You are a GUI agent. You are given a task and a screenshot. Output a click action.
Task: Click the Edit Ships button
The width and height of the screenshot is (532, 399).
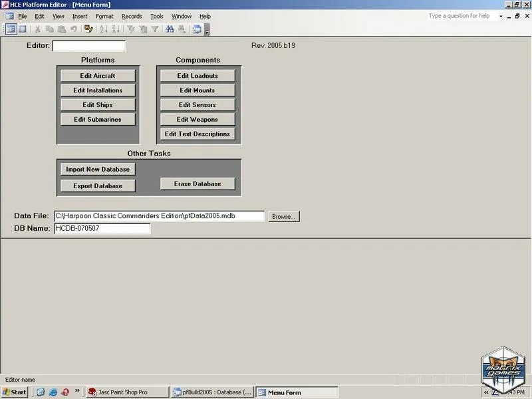98,105
